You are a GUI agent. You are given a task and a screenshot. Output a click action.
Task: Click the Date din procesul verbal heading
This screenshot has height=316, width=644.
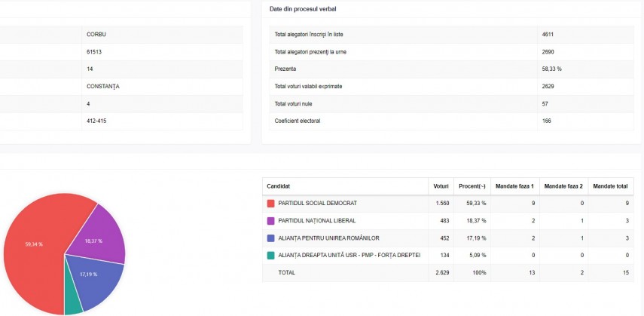click(x=303, y=9)
